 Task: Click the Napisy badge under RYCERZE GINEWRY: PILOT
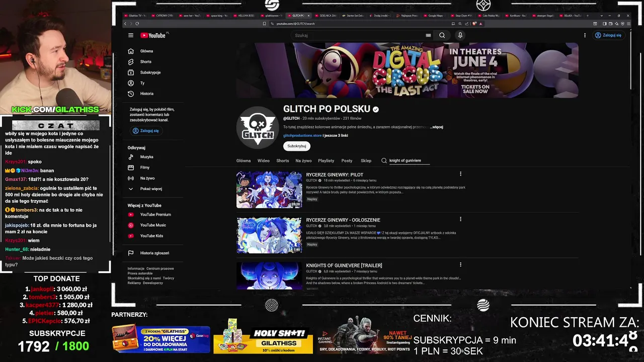coord(312,199)
